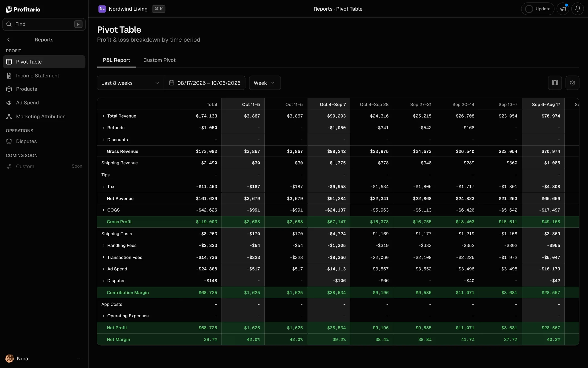Screen dimensions: 588x368
Task: Open the announcements megaphone icon
Action: (563, 9)
